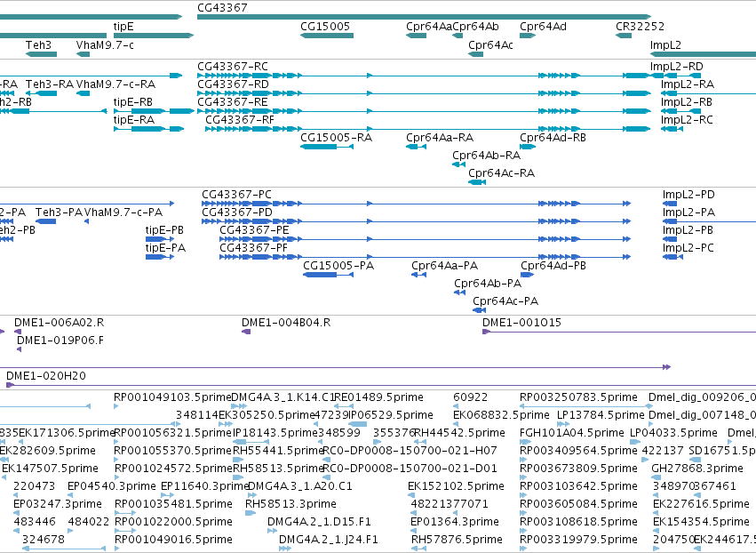Click the tipE-PB protein glyph

click(160, 239)
